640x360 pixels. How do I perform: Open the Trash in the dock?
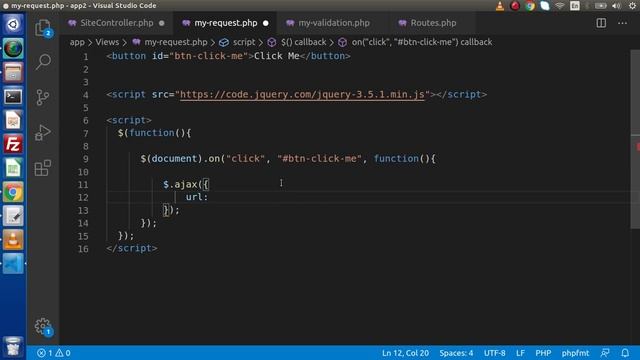[13, 346]
